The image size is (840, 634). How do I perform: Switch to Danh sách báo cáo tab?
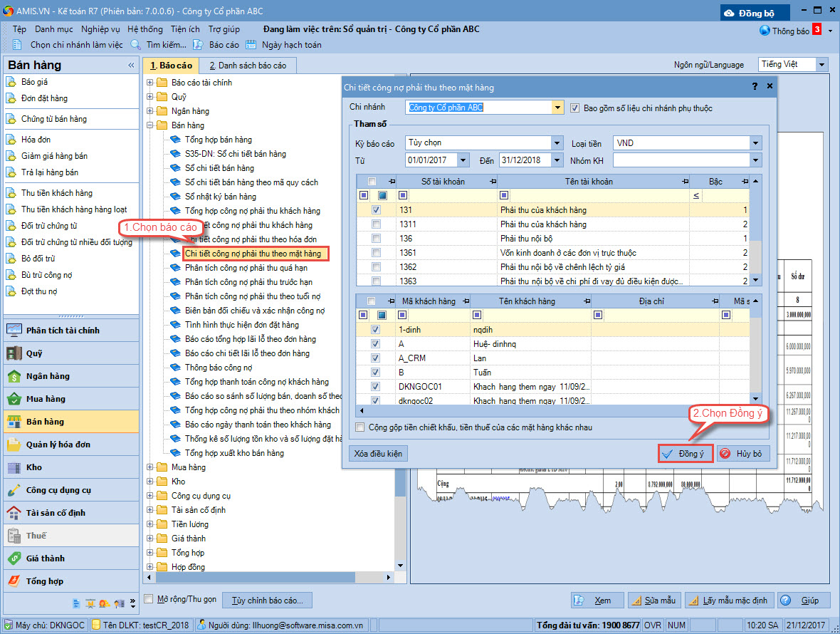[248, 66]
